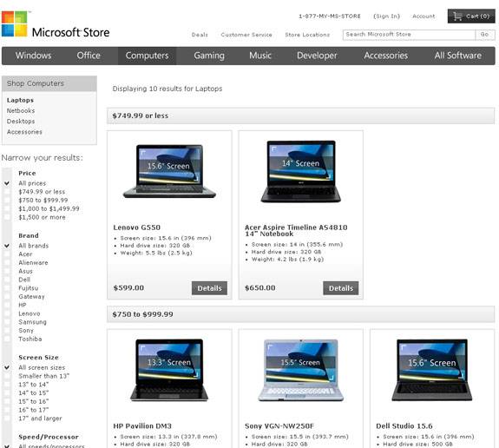Click the Deals link

pyautogui.click(x=200, y=35)
